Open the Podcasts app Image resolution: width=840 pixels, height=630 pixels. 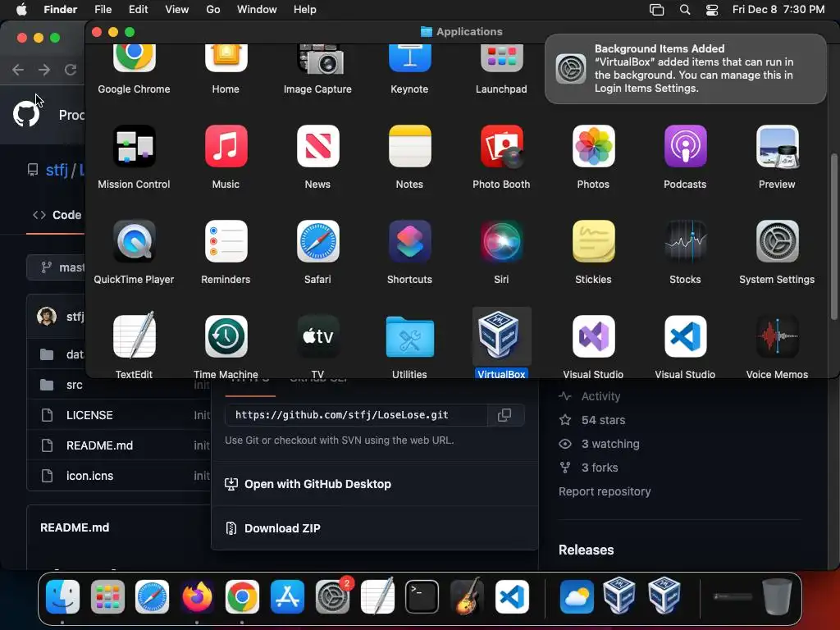pos(685,146)
